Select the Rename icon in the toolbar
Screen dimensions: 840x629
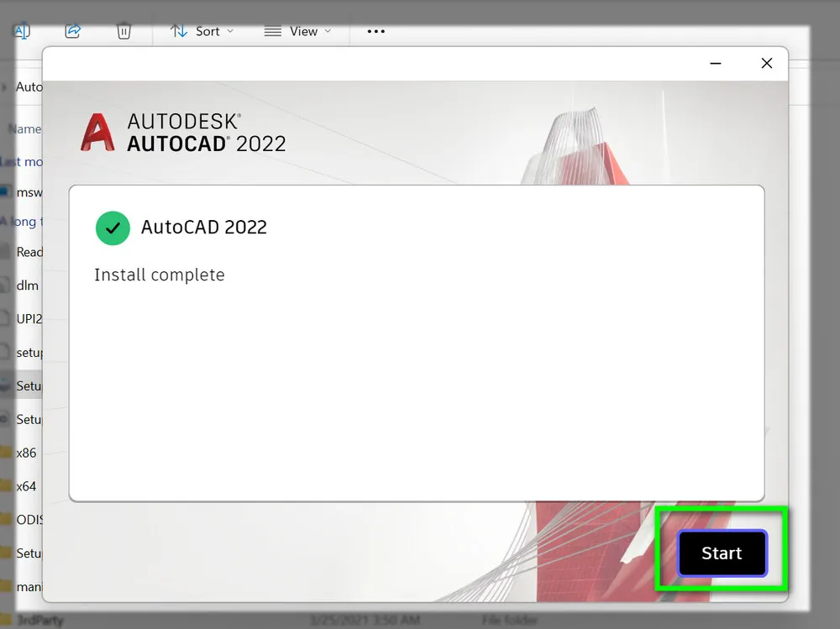23,30
